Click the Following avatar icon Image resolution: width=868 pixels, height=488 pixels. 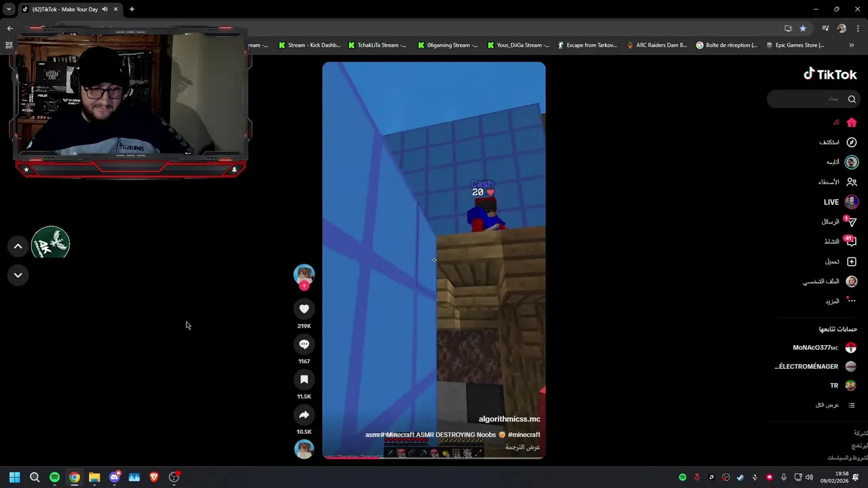coord(852,162)
